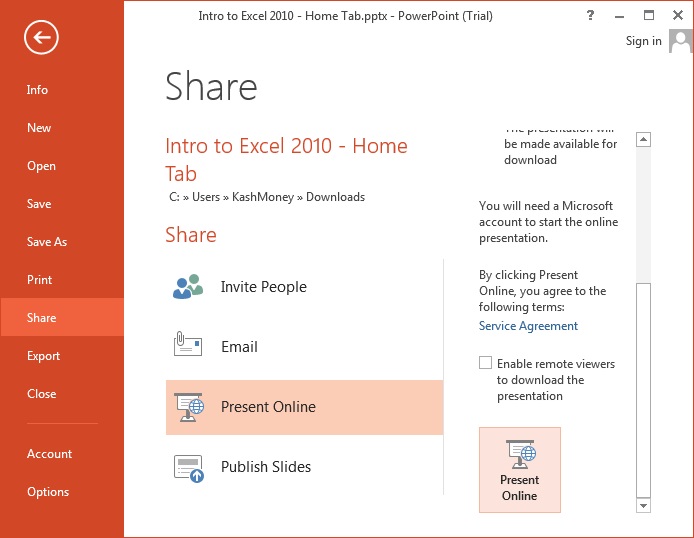Select the Publish Slides option
The width and height of the screenshot is (694, 538).
pyautogui.click(x=305, y=467)
